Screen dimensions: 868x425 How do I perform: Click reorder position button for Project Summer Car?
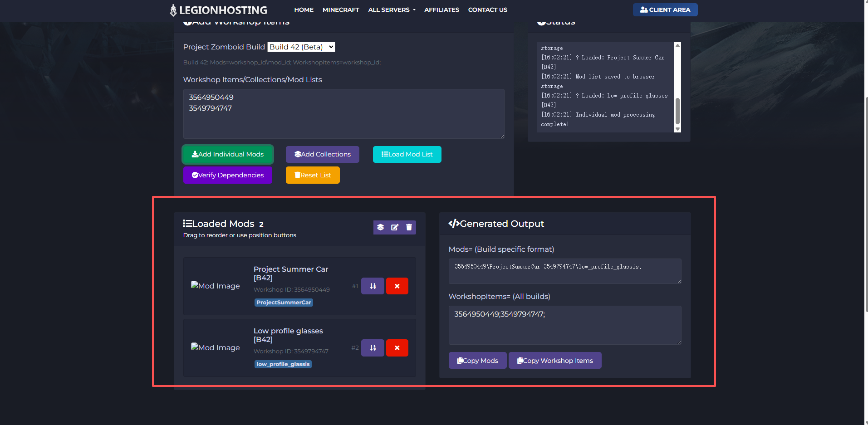click(373, 286)
